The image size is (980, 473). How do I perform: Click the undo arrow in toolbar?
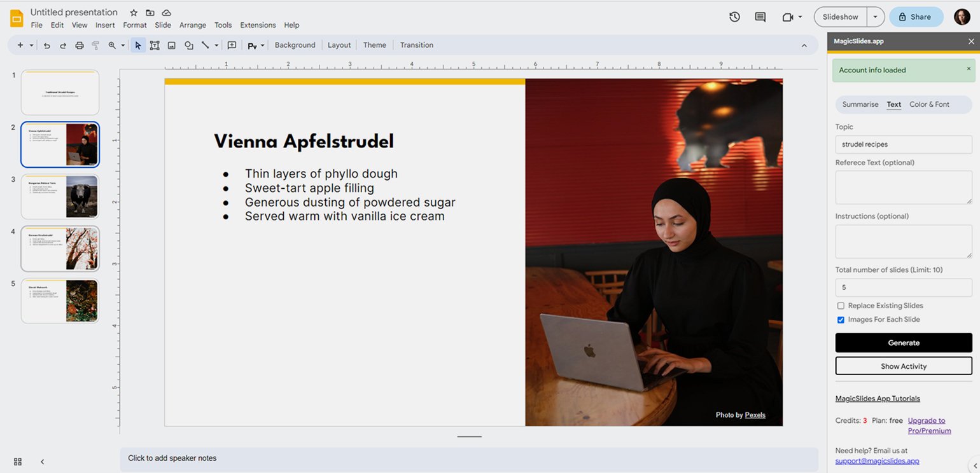click(46, 45)
